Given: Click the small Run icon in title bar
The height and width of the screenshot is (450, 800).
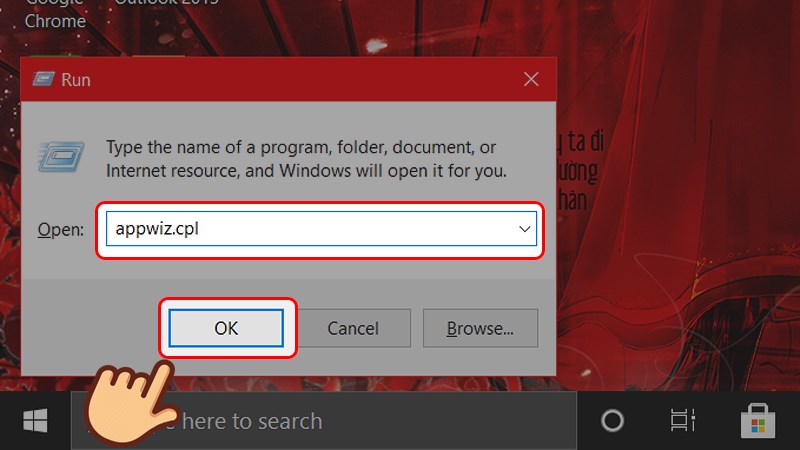Looking at the screenshot, I should pyautogui.click(x=45, y=79).
